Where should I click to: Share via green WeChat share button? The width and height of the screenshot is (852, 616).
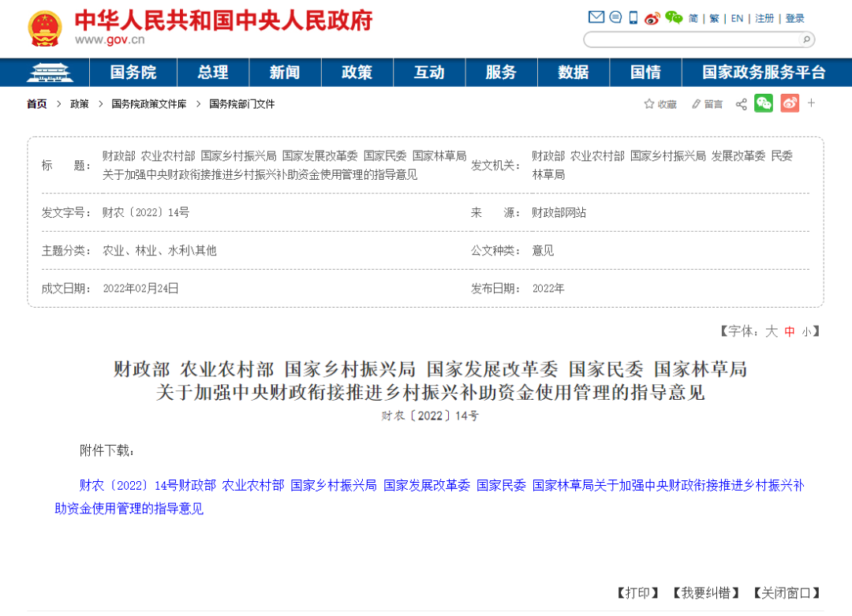coord(764,103)
